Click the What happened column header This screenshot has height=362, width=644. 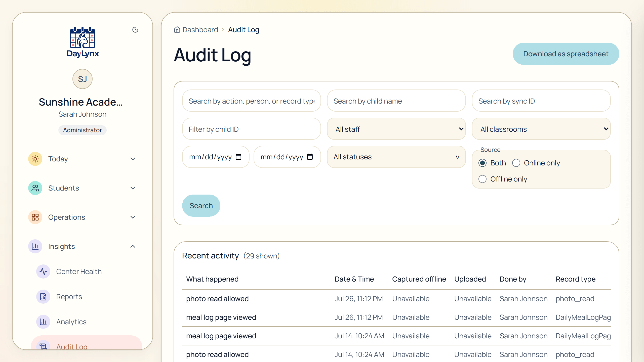pyautogui.click(x=212, y=279)
